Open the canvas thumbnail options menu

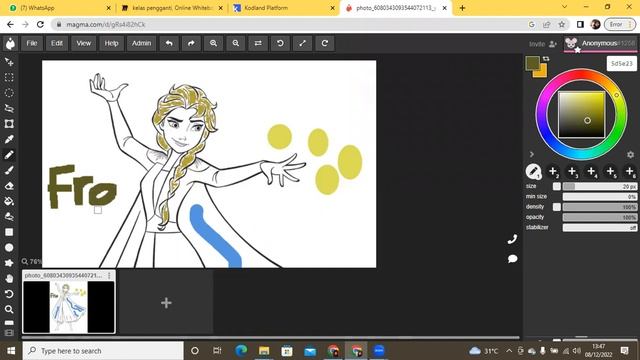109,276
